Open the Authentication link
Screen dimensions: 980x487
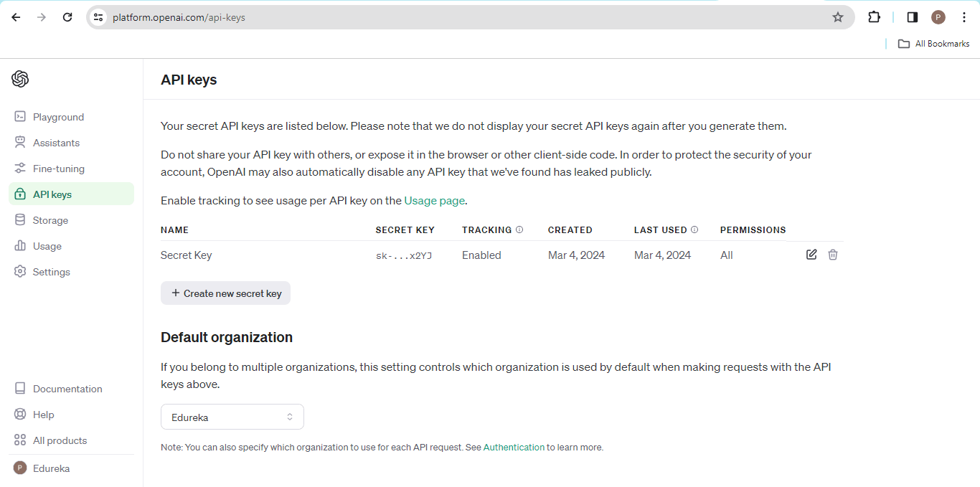(x=514, y=448)
